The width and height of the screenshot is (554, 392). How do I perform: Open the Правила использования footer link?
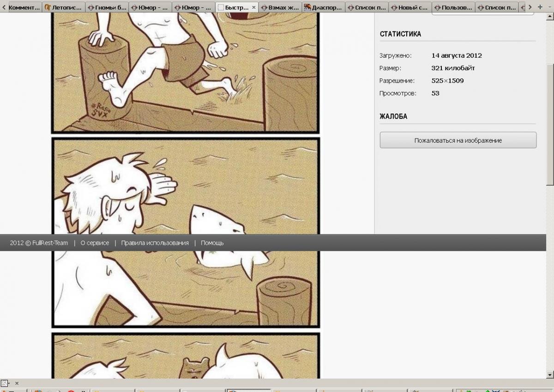(155, 243)
